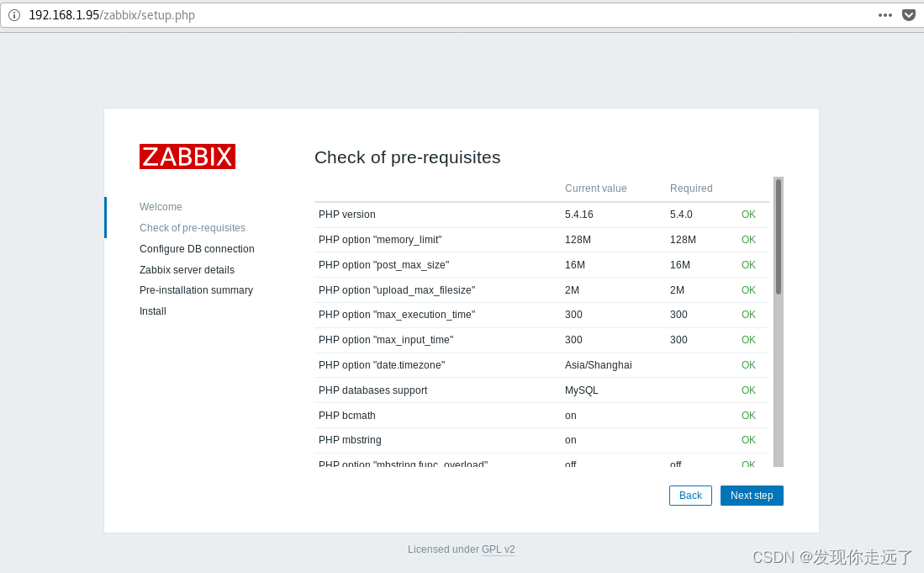Click required value 5.4.0
This screenshot has width=924, height=573.
[681, 215]
